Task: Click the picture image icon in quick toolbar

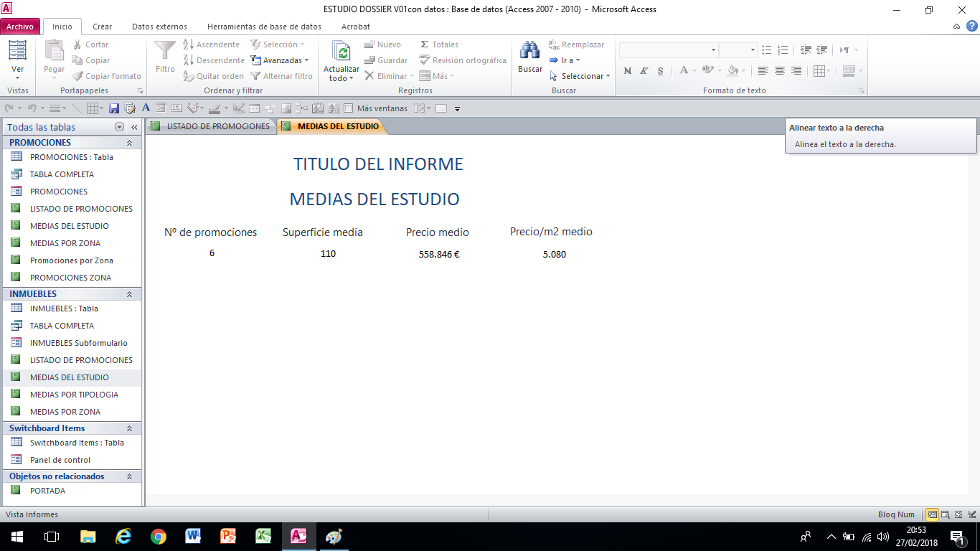Action: coord(286,108)
